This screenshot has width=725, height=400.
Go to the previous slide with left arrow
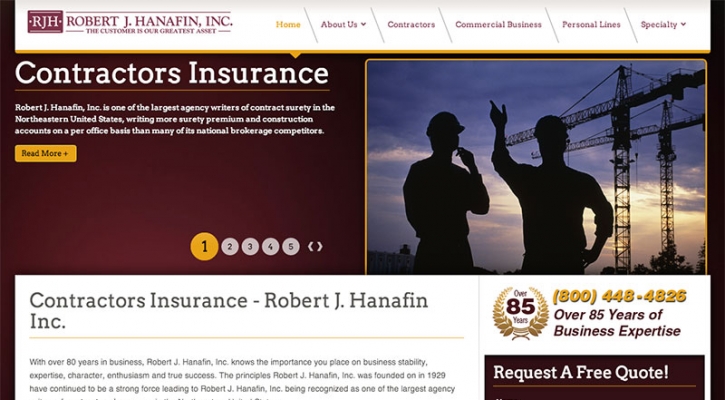click(311, 246)
